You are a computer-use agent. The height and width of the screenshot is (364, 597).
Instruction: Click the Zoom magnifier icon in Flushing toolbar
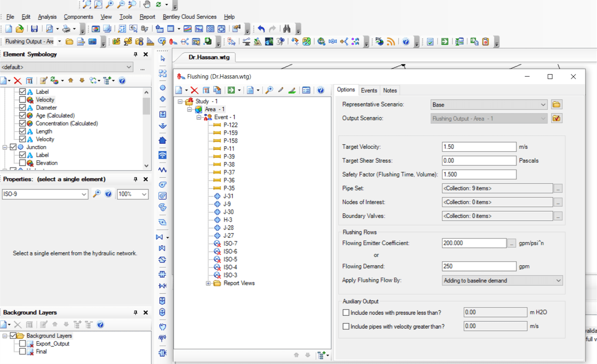pos(269,91)
